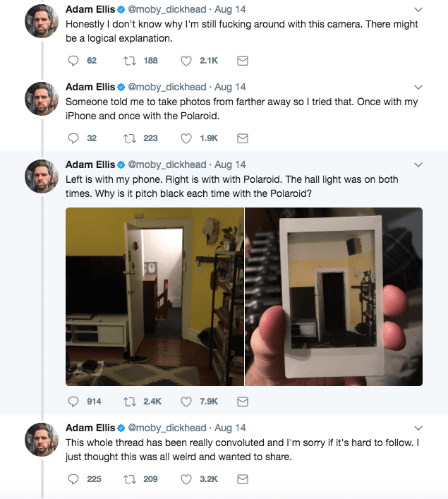Open chevron menu on the Polaroid photo tweet

[418, 165]
